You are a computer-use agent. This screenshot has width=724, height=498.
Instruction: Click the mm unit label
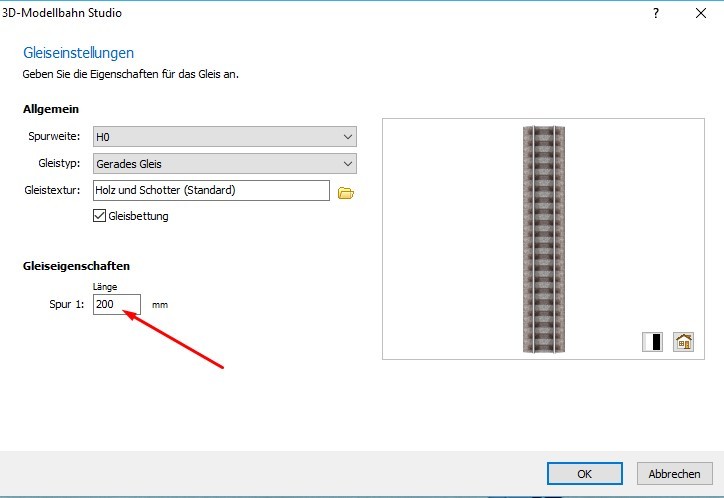point(160,305)
